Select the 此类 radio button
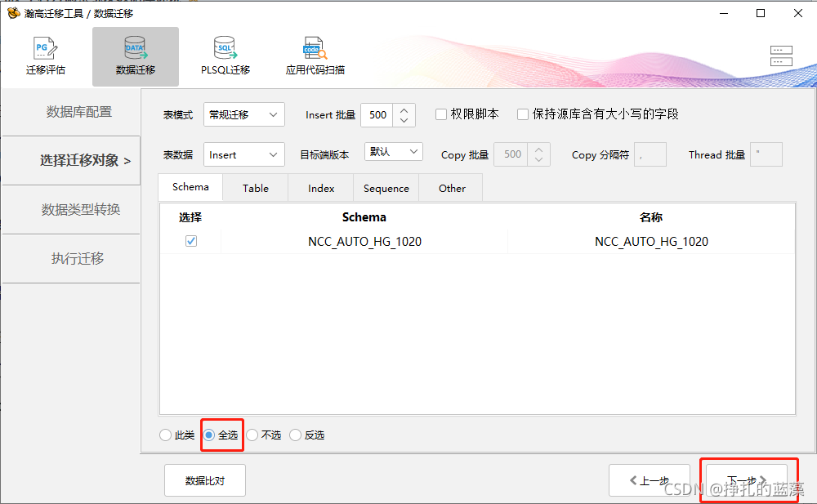 pos(165,435)
